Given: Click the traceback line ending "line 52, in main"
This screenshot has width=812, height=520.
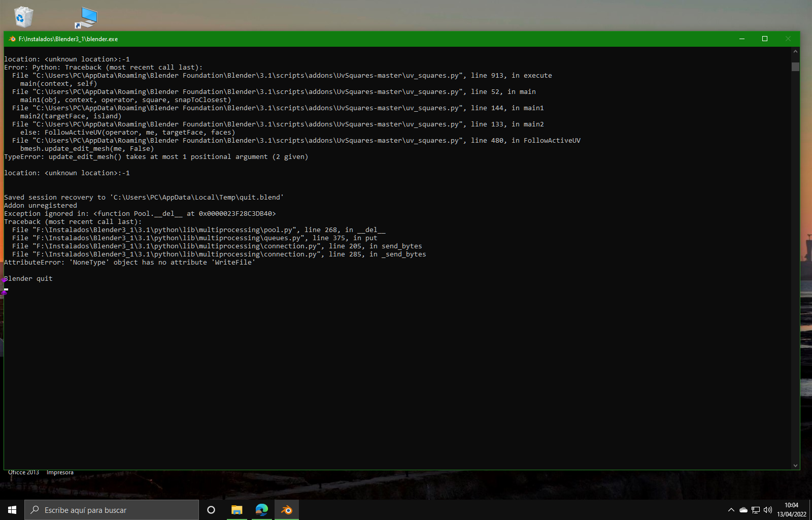Looking at the screenshot, I should [274, 92].
